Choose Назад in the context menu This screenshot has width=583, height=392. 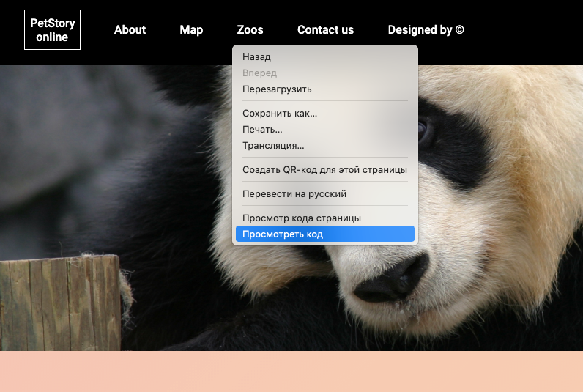(x=325, y=57)
